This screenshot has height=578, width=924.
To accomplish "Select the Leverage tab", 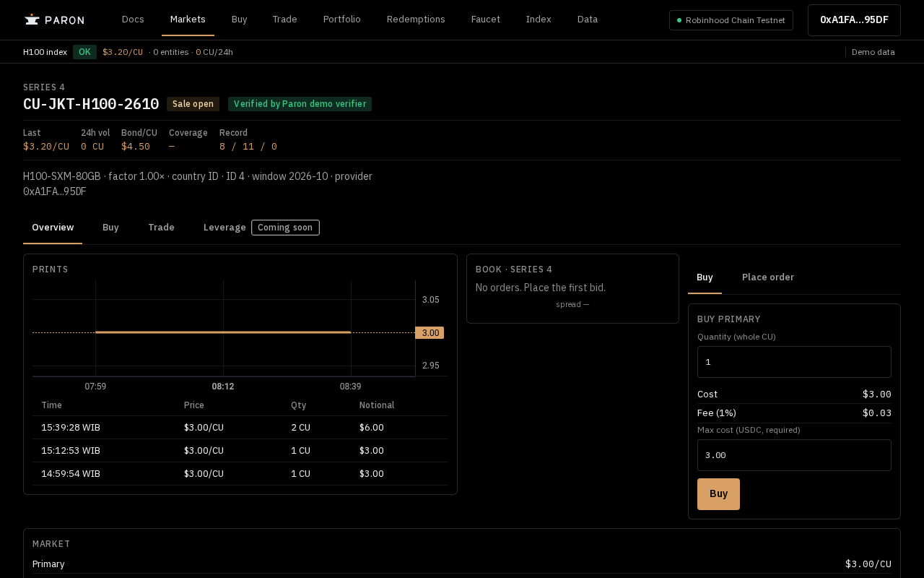I will pos(225,228).
